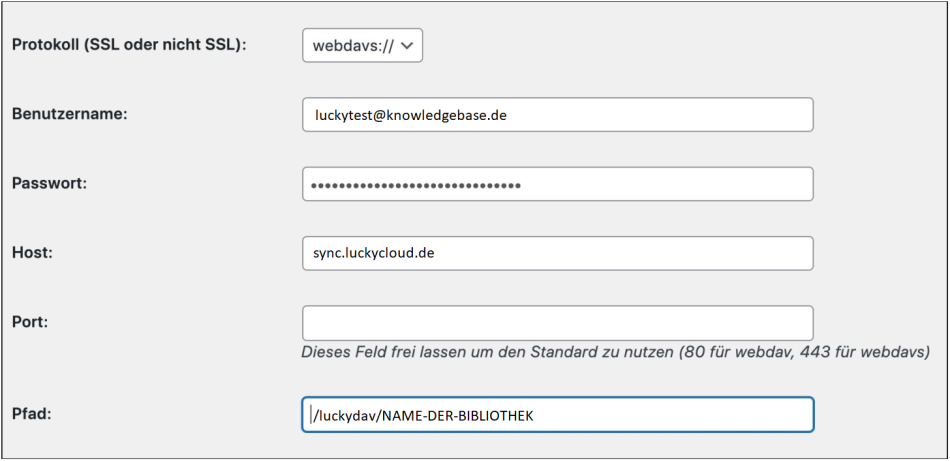Select the webdavs:// text in protocol selector

[x=353, y=45]
